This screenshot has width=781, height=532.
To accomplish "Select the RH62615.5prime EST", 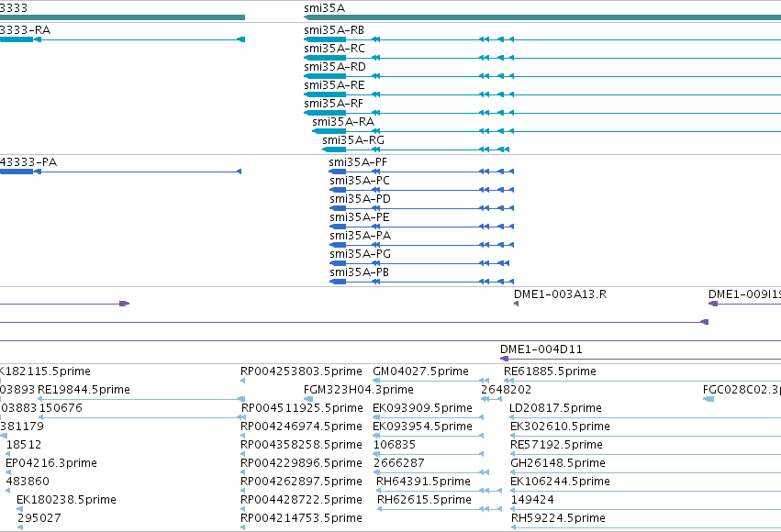I will (424, 500).
